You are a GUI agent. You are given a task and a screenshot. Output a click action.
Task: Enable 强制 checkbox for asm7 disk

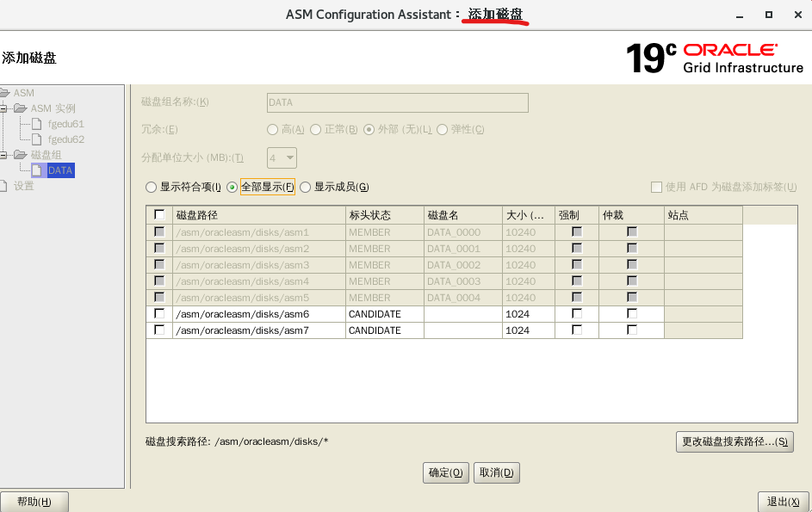(577, 330)
